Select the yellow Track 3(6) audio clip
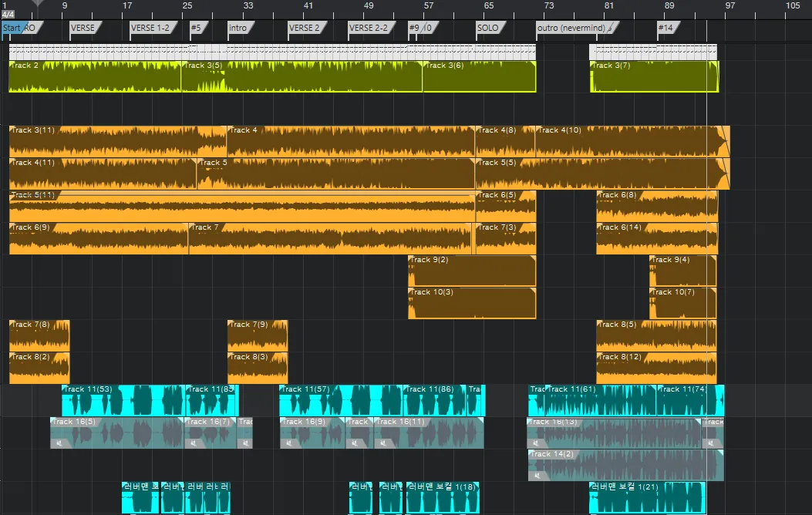Image resolution: width=812 pixels, height=515 pixels. (479, 76)
